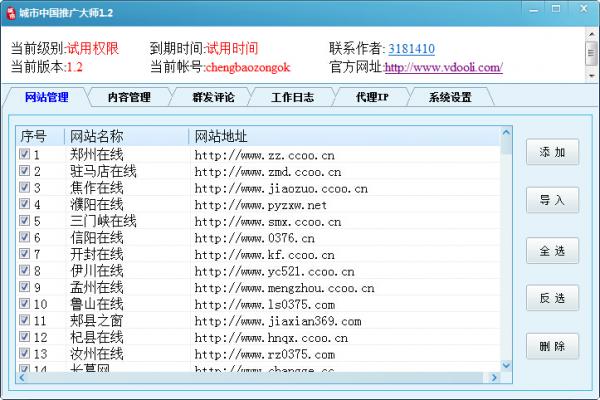600x400 pixels.
Task: Open the official website link vdooli.com
Action: tap(443, 68)
